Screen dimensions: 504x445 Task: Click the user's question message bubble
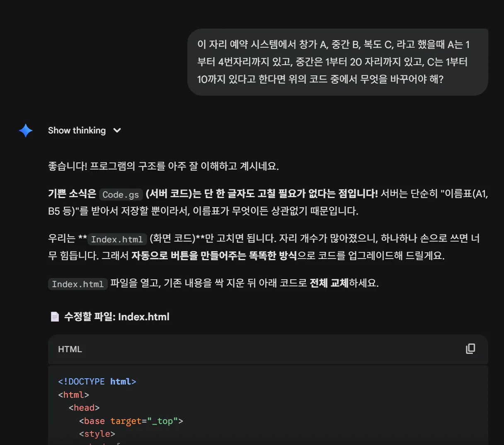pyautogui.click(x=338, y=61)
